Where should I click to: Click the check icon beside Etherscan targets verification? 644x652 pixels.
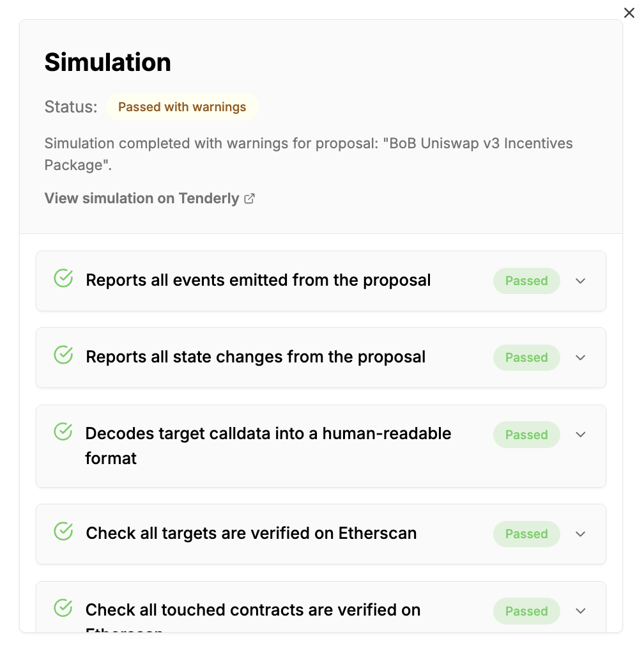tap(63, 531)
